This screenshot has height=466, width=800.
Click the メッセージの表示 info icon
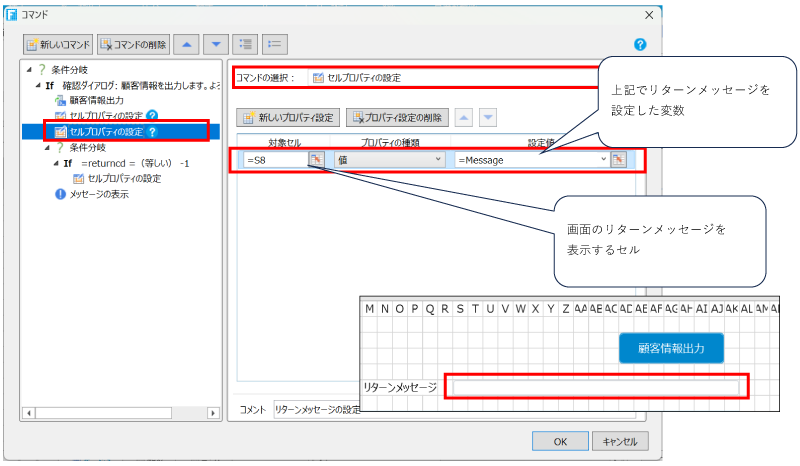pos(60,194)
